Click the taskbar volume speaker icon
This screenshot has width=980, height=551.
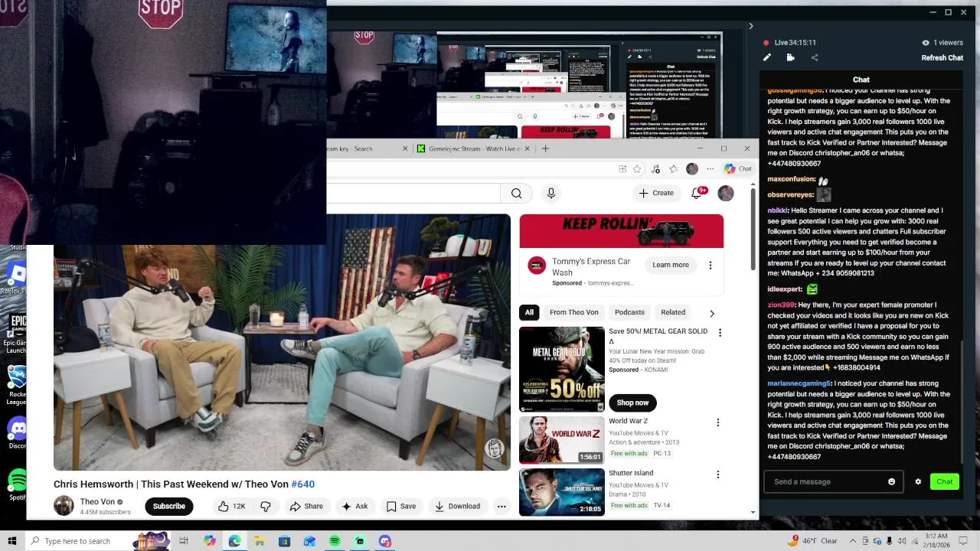[x=902, y=541]
